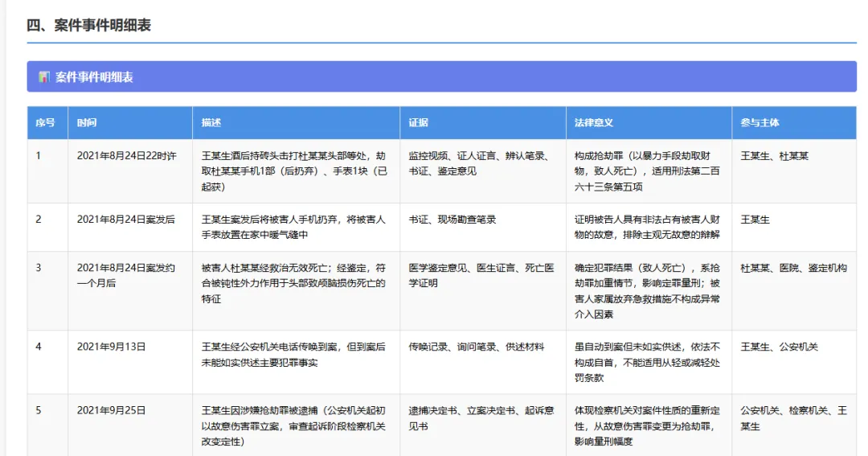Viewport: 868px width, 456px height.
Task: Select the 四、案件事件明细表 section heading
Action: [88, 26]
